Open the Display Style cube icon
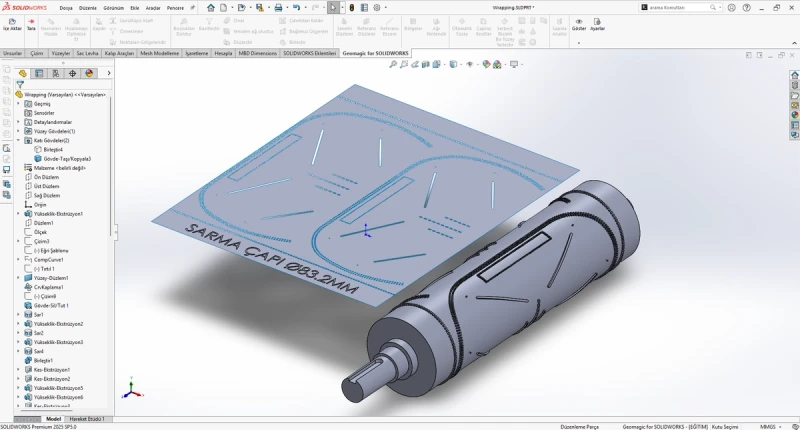The image size is (800, 430). pyautogui.click(x=453, y=64)
